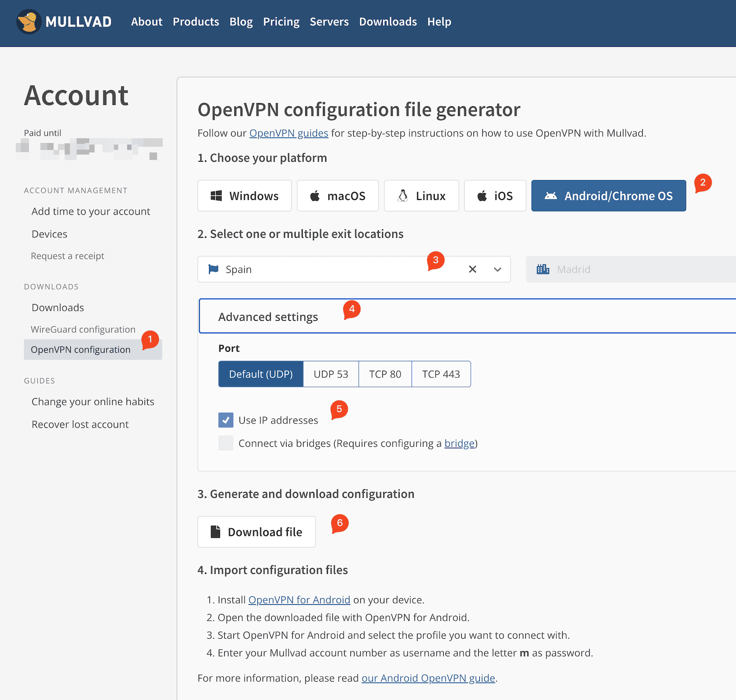Open the country dropdown chevron
736x700 pixels.
497,269
